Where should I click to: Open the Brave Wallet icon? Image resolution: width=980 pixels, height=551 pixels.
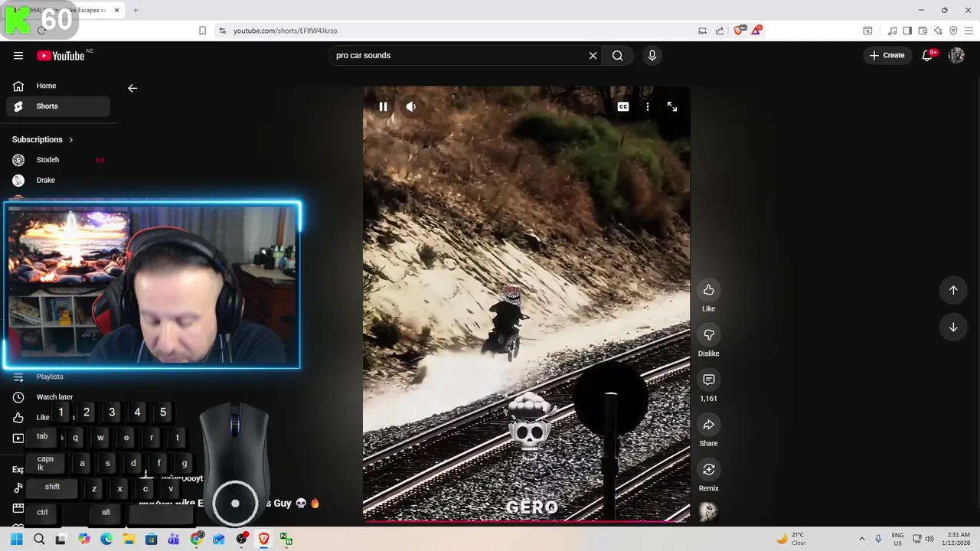pos(923,31)
